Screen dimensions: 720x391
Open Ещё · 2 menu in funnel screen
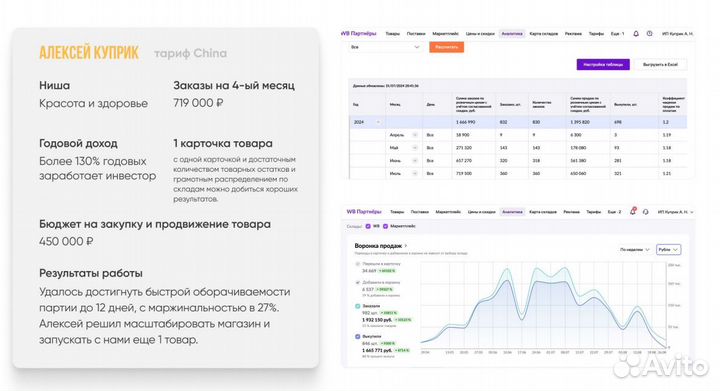click(x=614, y=212)
